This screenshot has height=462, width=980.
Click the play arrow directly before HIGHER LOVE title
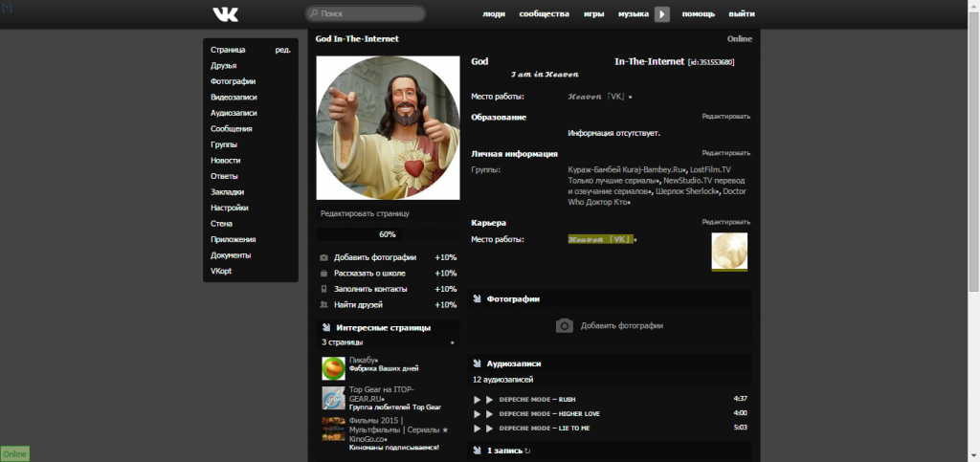[x=489, y=414]
